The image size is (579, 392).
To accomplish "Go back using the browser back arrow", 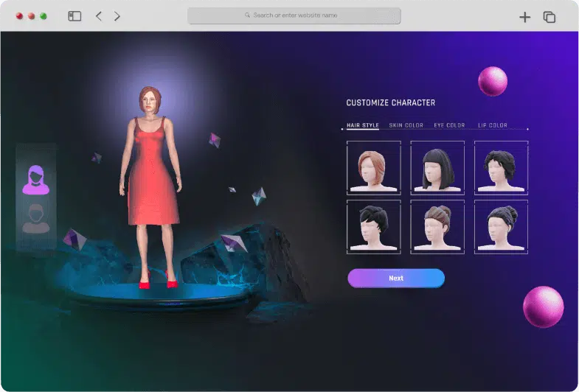I will point(99,16).
